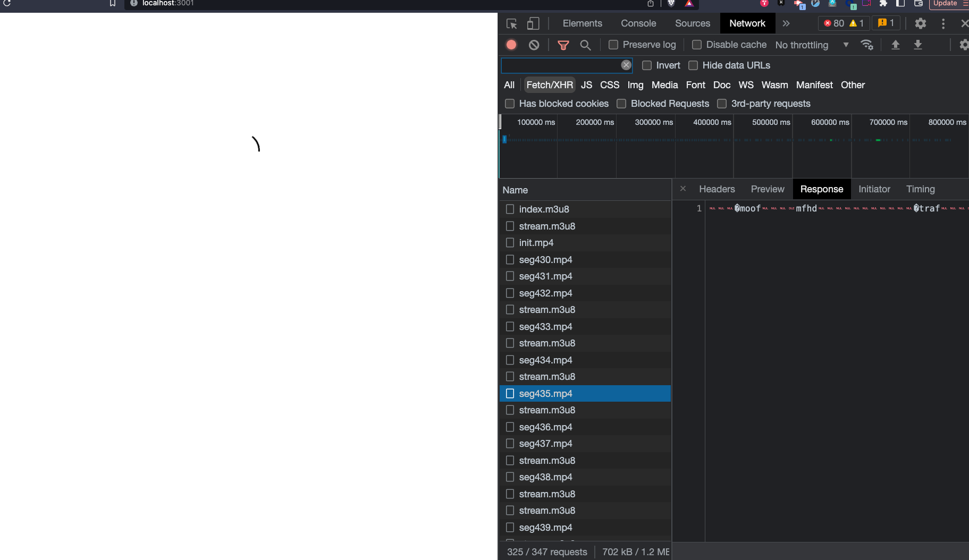Check Hide data URLs
969x560 pixels.
tap(694, 65)
